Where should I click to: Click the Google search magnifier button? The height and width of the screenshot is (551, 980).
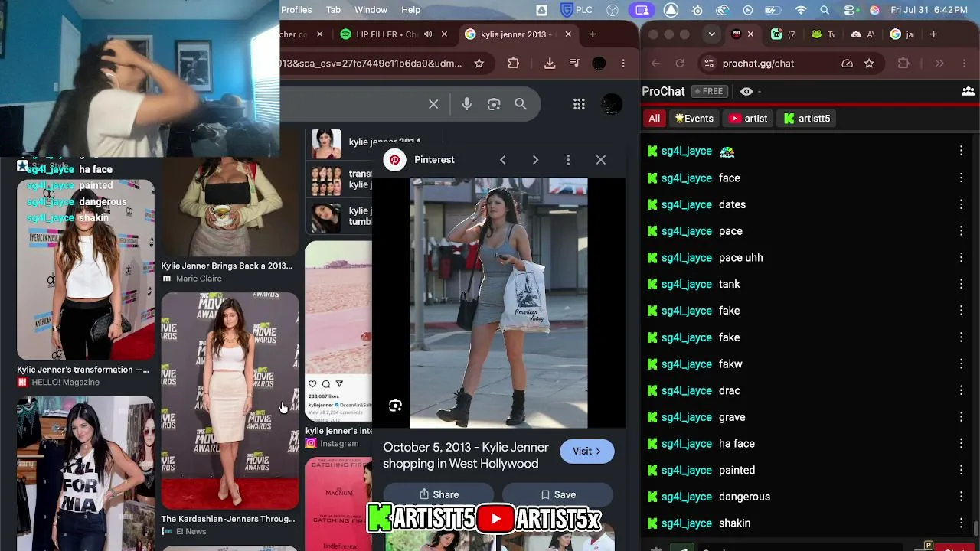coord(521,104)
